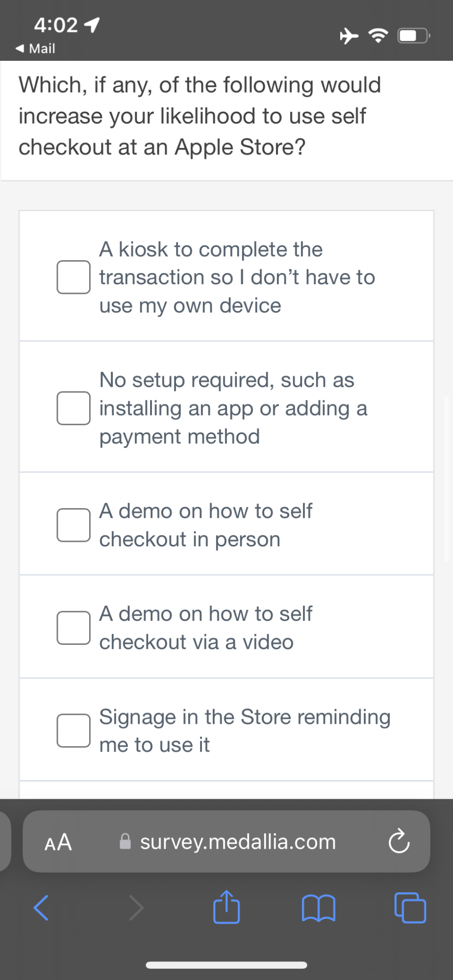Viewport: 453px width, 980px height.
Task: Check the Store signage option
Action: [x=74, y=731]
